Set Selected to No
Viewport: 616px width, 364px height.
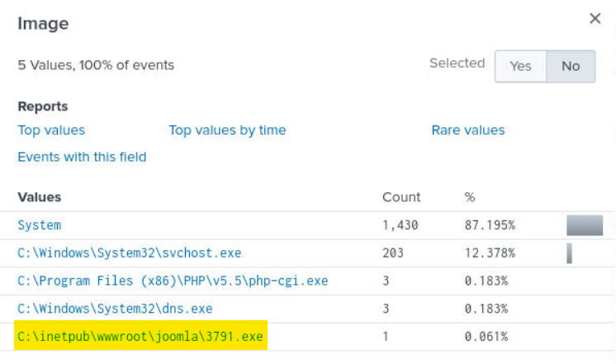point(571,66)
